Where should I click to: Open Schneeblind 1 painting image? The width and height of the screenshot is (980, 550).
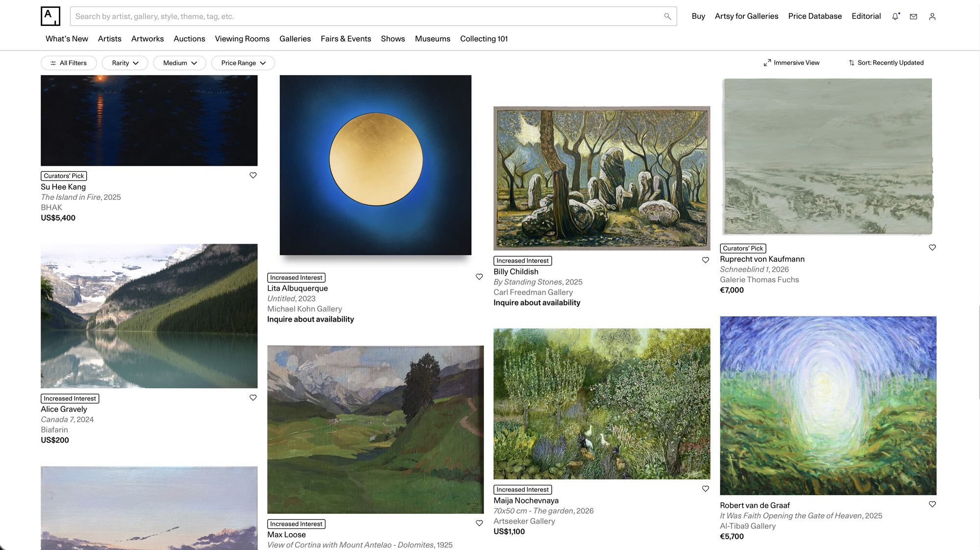tap(828, 156)
